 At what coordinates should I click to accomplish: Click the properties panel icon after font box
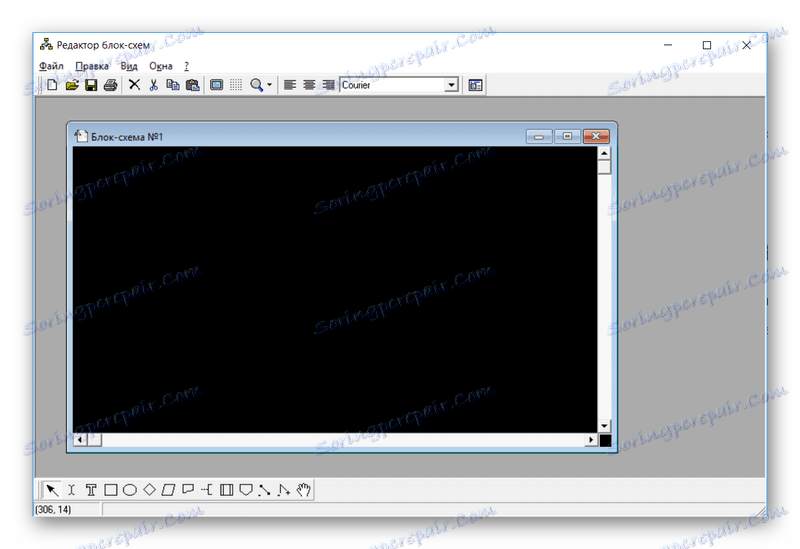(475, 85)
